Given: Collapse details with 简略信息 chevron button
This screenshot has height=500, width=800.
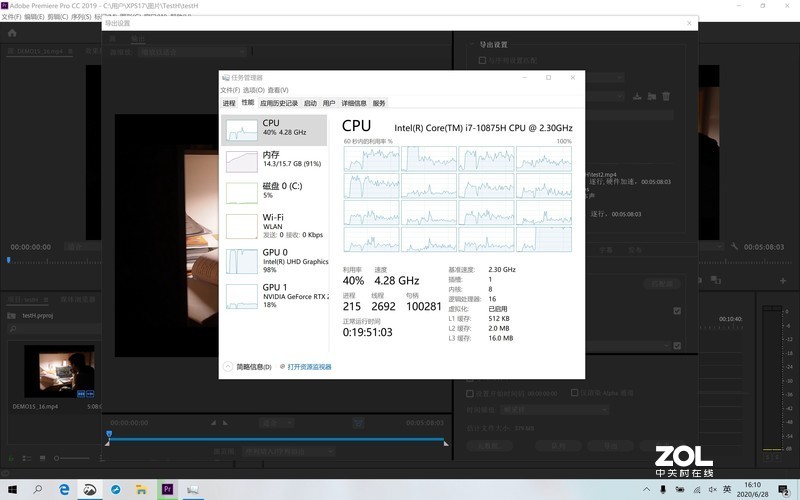Looking at the screenshot, I should [227, 367].
